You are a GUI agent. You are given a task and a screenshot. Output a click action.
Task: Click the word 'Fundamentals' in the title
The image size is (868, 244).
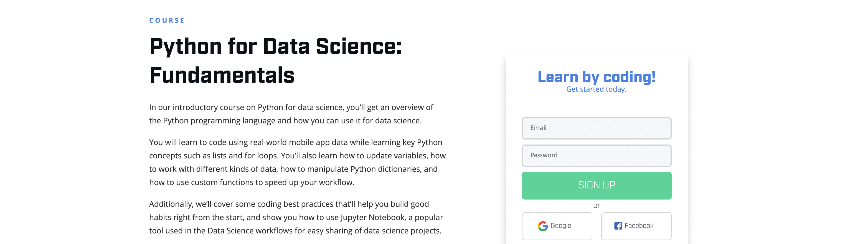tap(222, 75)
